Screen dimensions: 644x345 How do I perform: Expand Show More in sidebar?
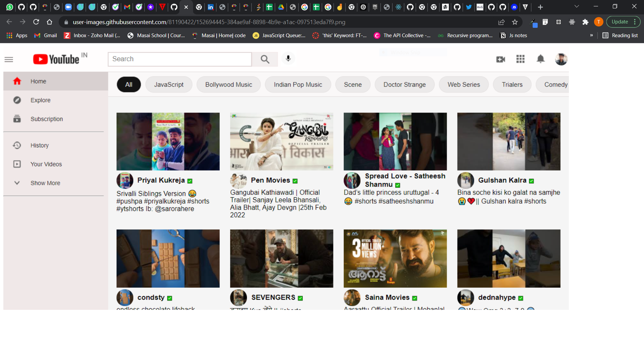point(45,183)
